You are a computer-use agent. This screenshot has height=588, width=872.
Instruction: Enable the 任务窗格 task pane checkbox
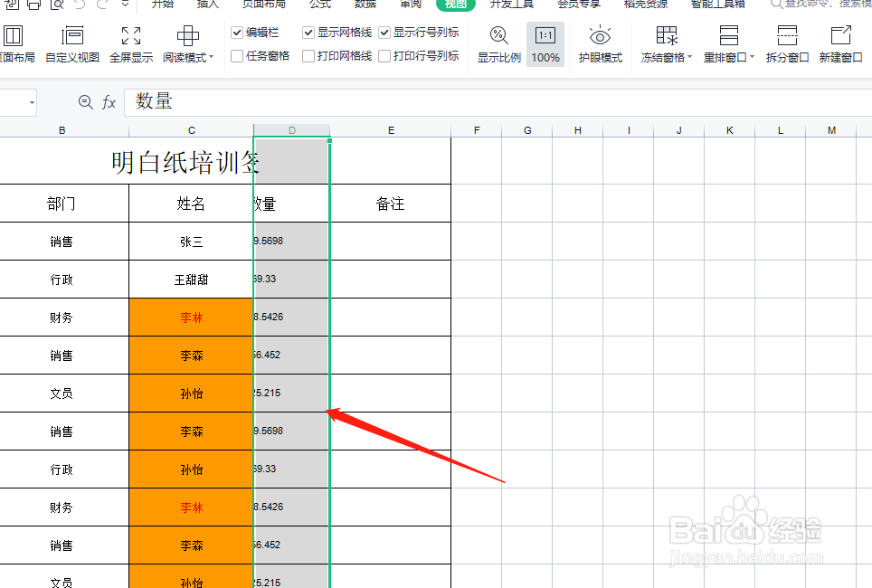237,56
